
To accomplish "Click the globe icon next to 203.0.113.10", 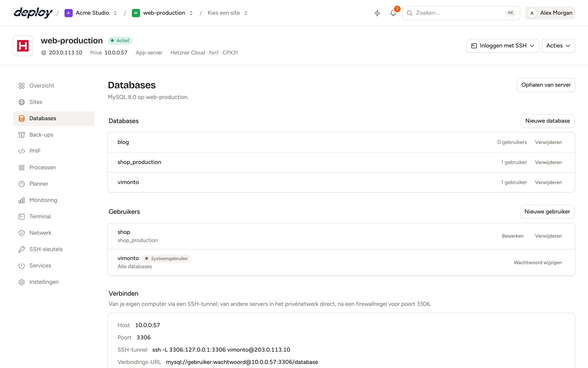I will point(44,53).
